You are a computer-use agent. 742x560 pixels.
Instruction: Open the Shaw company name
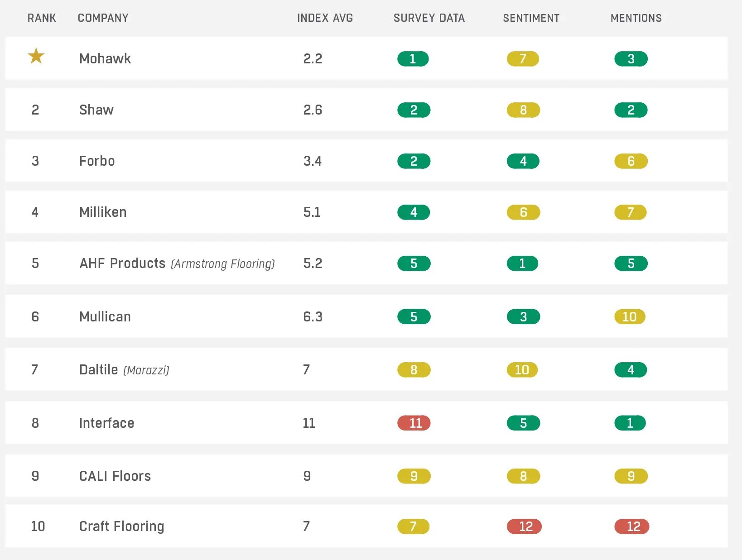pyautogui.click(x=96, y=110)
